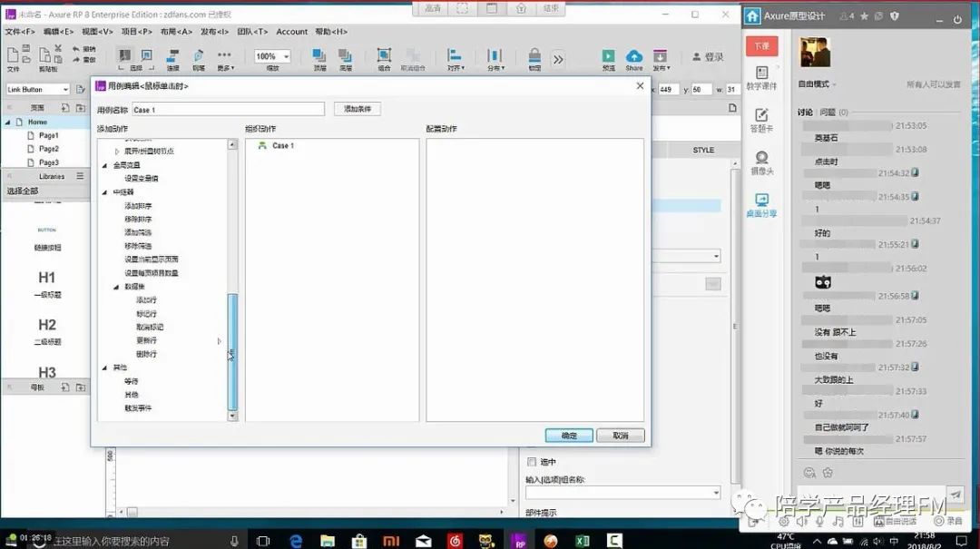The image size is (980, 549).
Task: Click the New File icon
Action: pyautogui.click(x=12, y=54)
